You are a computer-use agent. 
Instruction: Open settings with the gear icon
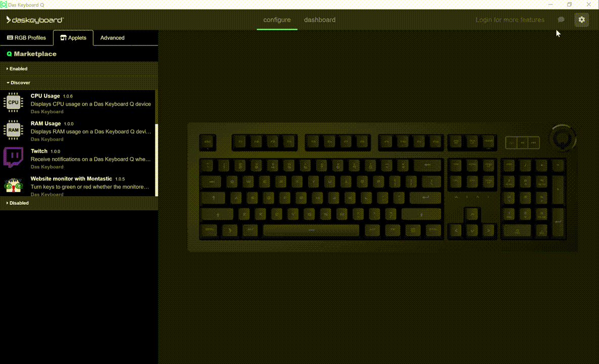pyautogui.click(x=581, y=20)
